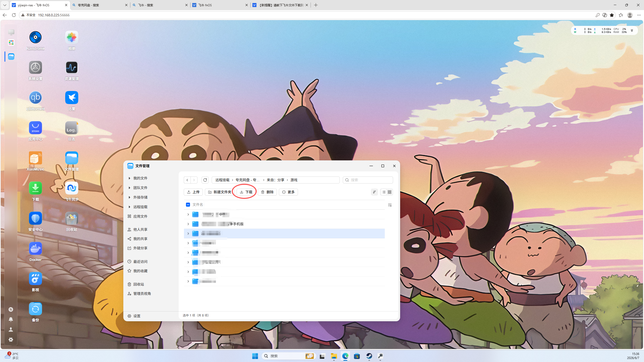Click the 上传 upload button
This screenshot has height=362, width=644.
tap(193, 192)
